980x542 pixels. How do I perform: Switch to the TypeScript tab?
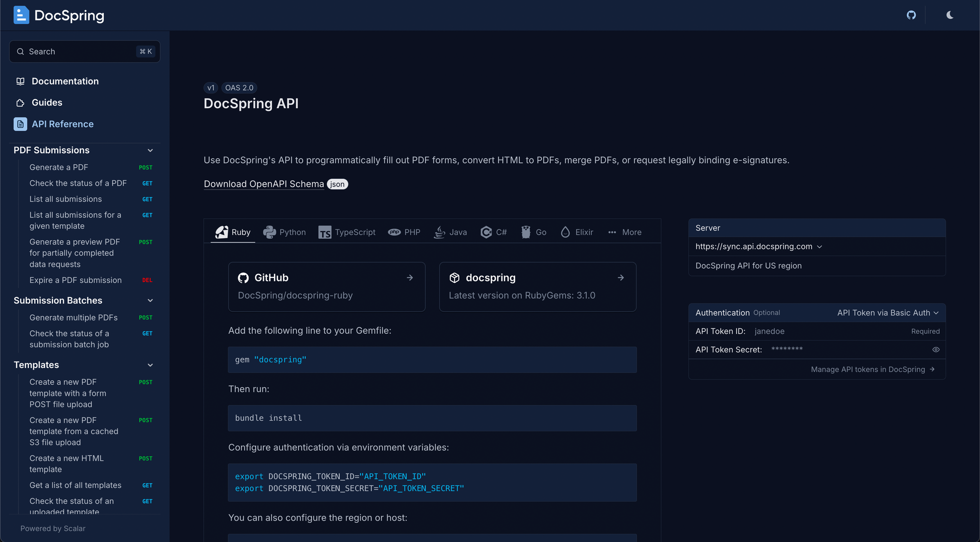tap(347, 232)
